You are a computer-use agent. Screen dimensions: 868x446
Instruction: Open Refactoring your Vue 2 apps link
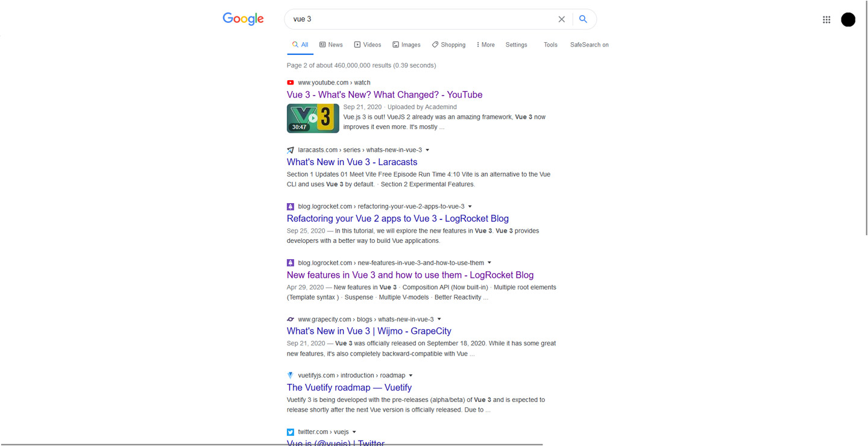click(x=398, y=219)
